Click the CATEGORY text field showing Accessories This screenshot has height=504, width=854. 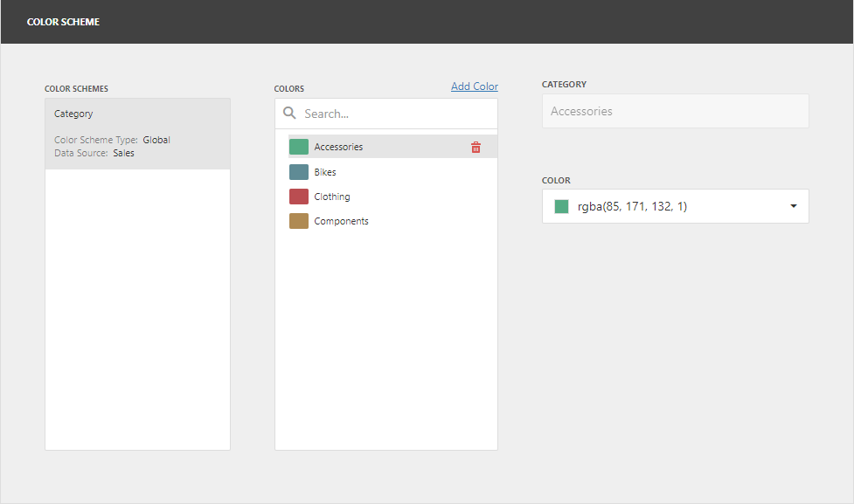675,111
